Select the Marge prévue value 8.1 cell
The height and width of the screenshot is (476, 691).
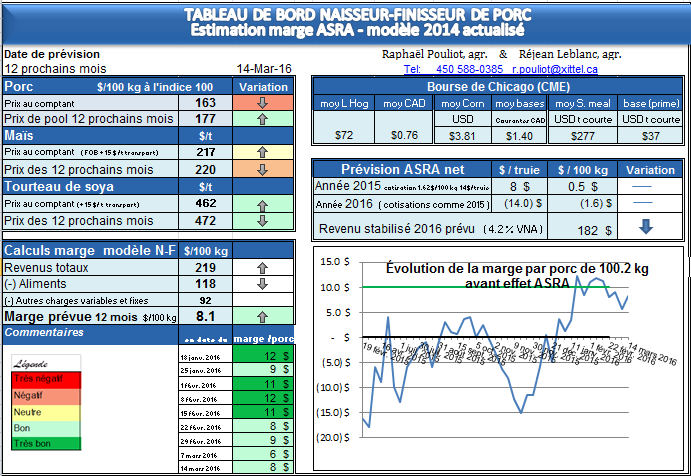click(204, 316)
